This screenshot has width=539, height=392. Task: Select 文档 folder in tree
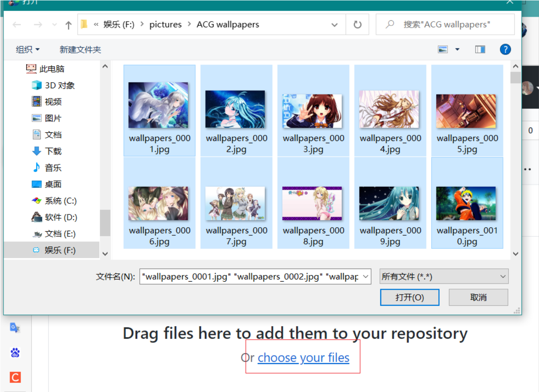click(47, 134)
